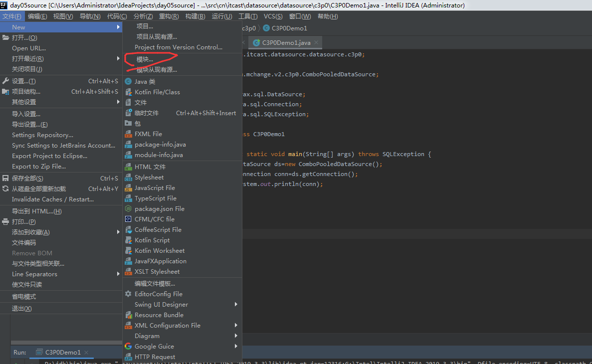The height and width of the screenshot is (364, 592).
Task: Open the VCS(S) menu
Action: [273, 16]
